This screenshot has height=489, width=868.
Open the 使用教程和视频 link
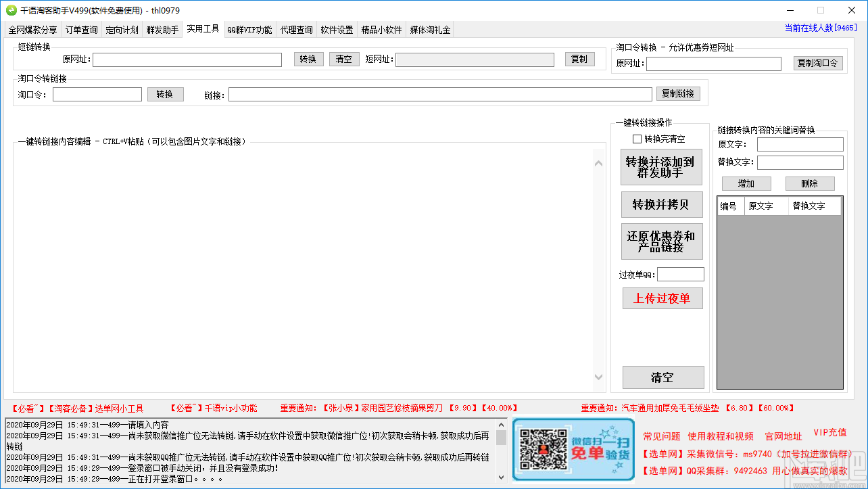721,437
